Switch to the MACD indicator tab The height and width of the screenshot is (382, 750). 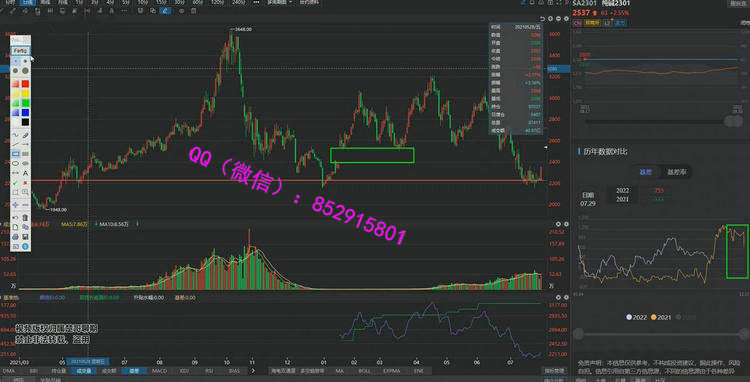coord(159,371)
